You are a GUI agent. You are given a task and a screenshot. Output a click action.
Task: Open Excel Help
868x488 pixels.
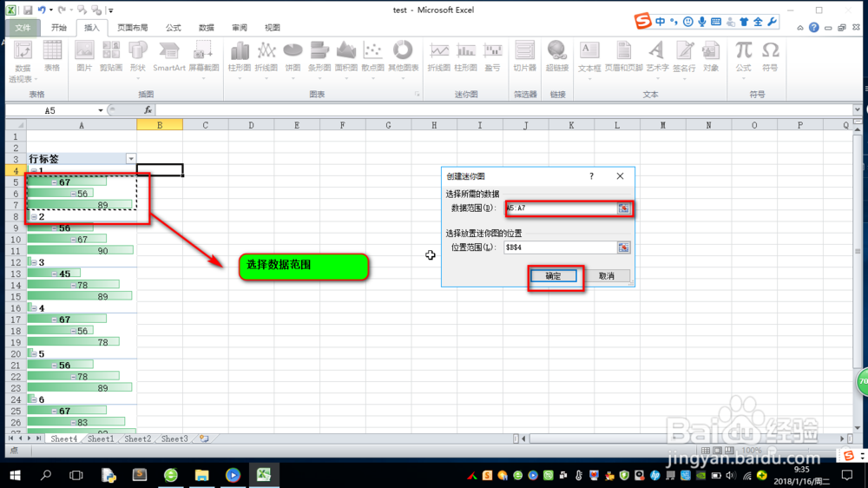click(814, 27)
